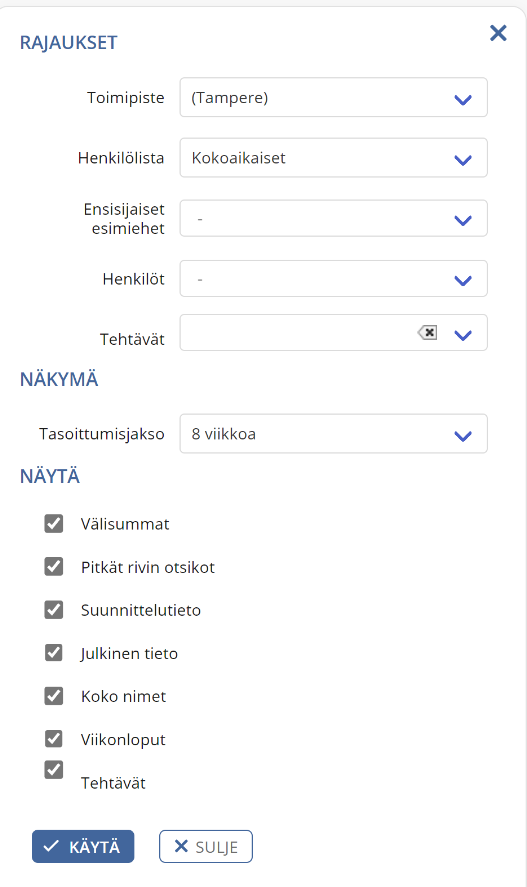527x887 pixels.
Task: Uncheck the Julkinen tieto checkbox
Action: [54, 652]
